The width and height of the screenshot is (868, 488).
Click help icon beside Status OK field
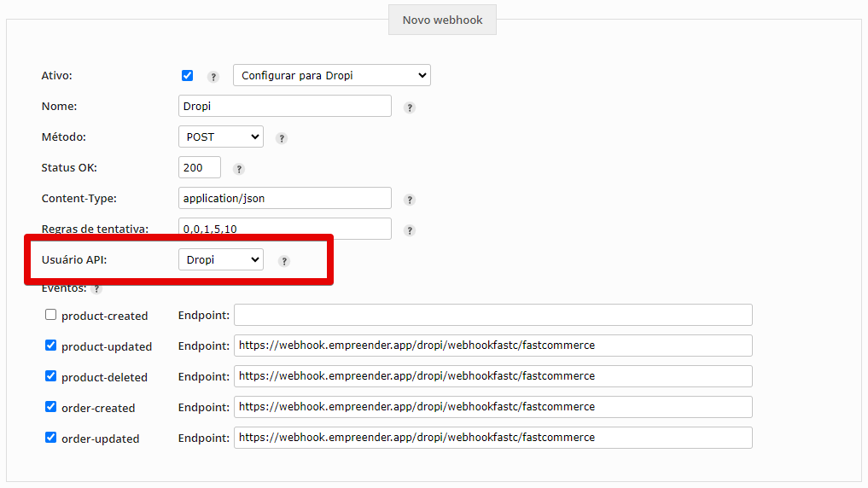(239, 169)
